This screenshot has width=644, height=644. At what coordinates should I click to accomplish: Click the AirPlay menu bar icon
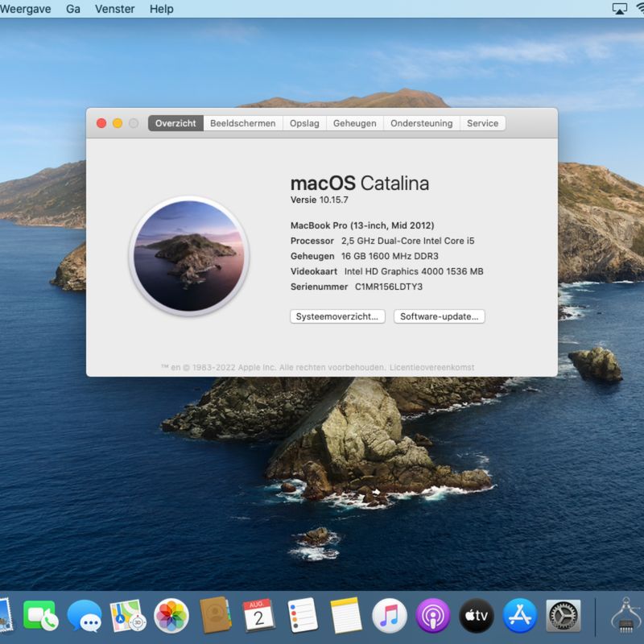pos(619,9)
